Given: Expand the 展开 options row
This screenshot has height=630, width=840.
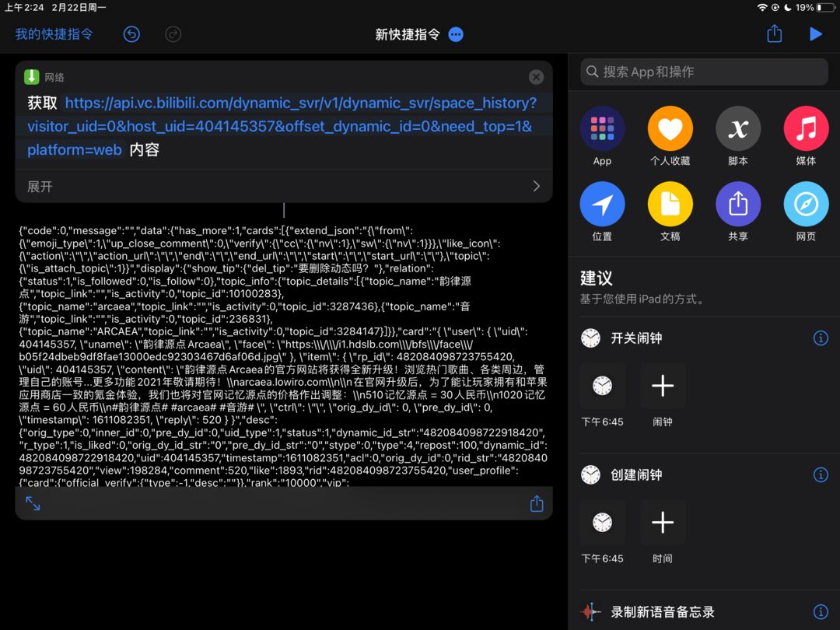Looking at the screenshot, I should [x=284, y=187].
